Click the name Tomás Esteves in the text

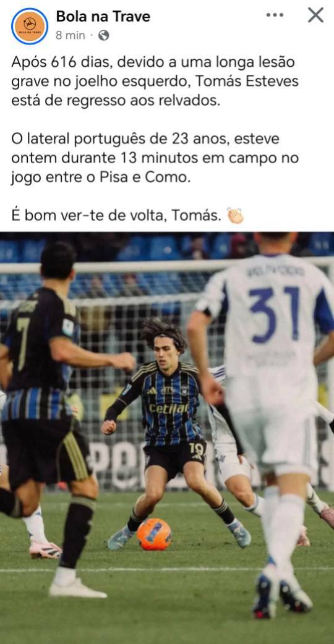coord(247,82)
